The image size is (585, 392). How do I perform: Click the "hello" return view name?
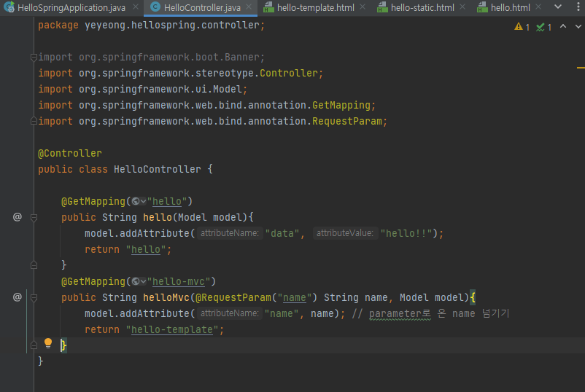(145, 249)
